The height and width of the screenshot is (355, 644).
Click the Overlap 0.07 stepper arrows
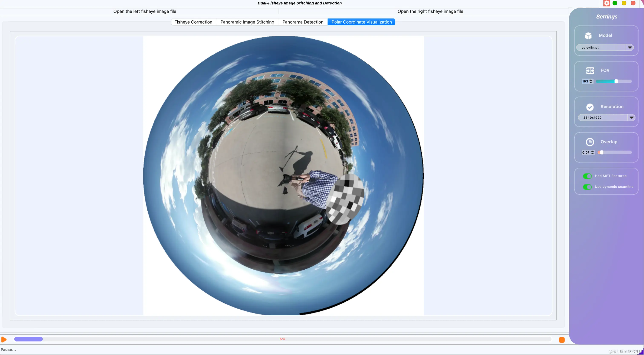592,152
